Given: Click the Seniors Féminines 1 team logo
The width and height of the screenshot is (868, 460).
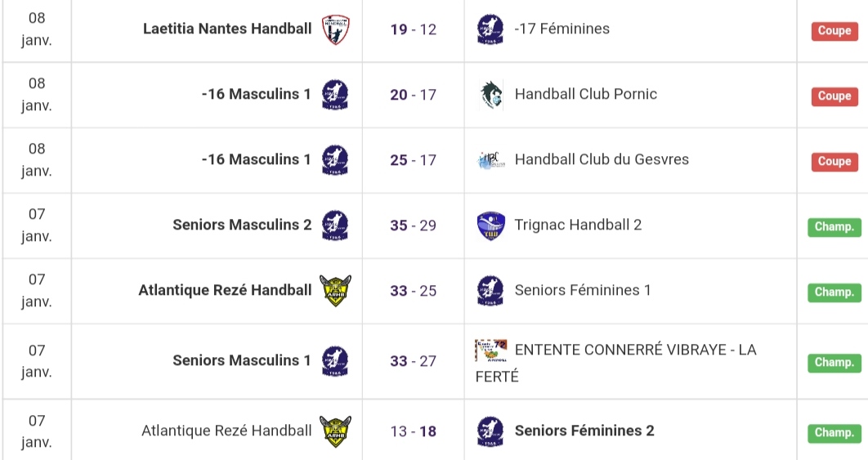Looking at the screenshot, I should [x=490, y=291].
